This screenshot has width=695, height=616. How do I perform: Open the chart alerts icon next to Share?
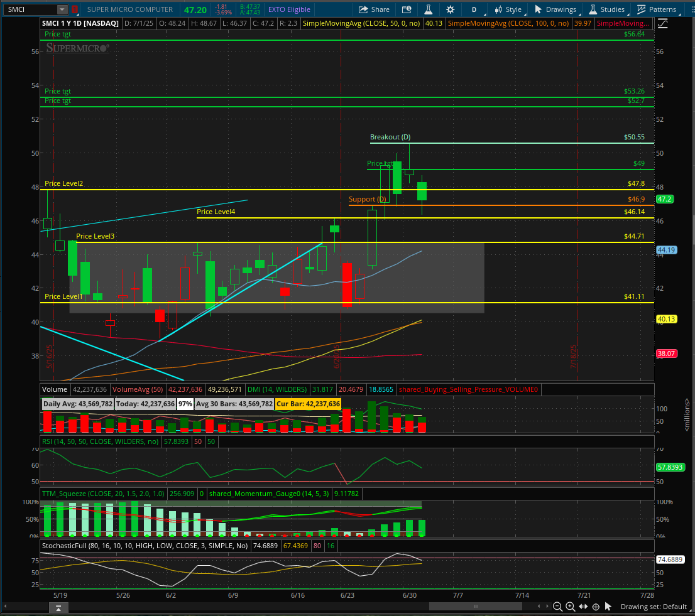[406, 9]
